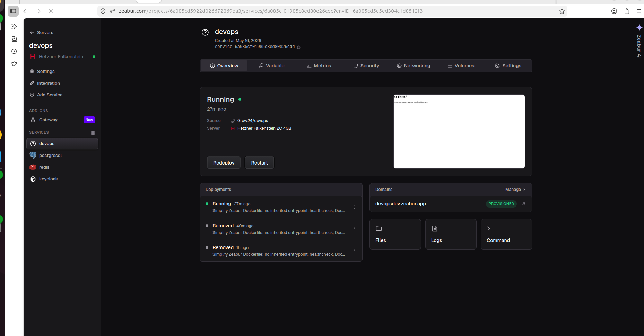Open the site preview thumbnail
This screenshot has width=644, height=336.
click(459, 132)
